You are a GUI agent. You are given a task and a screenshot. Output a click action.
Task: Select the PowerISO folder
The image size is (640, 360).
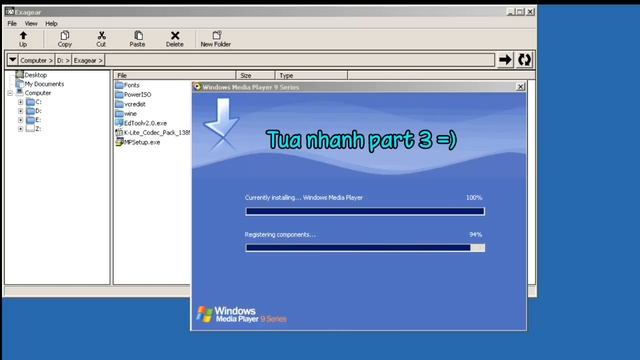(x=138, y=94)
